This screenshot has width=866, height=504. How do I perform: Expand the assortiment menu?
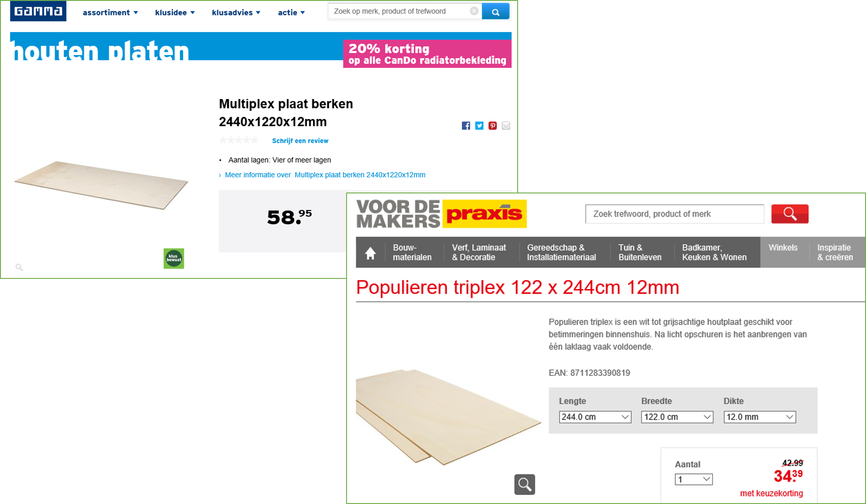click(x=110, y=12)
